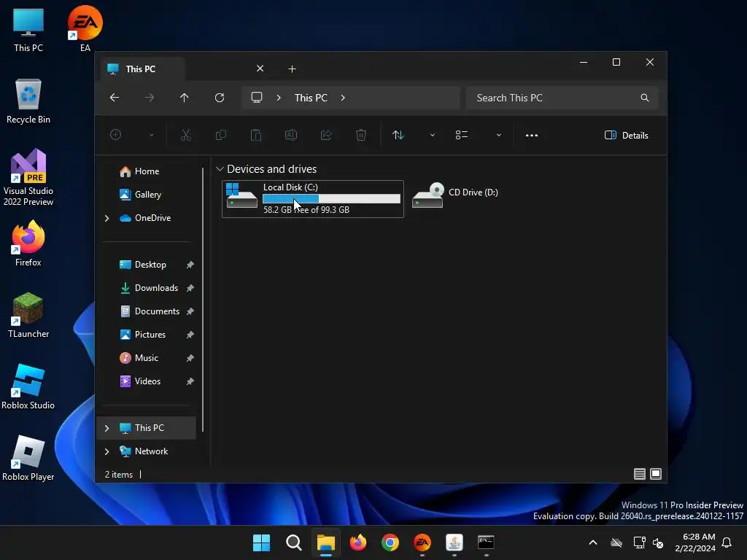Open the Sort options button

398,135
